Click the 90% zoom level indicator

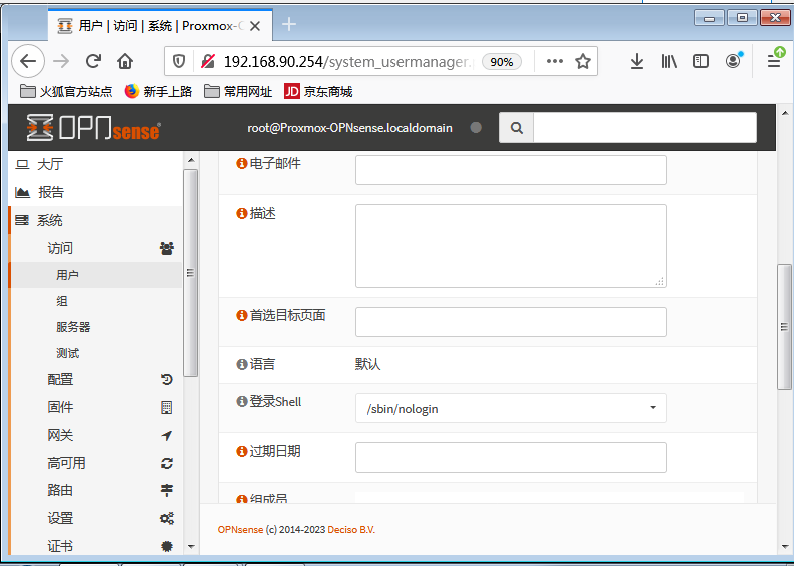[501, 61]
